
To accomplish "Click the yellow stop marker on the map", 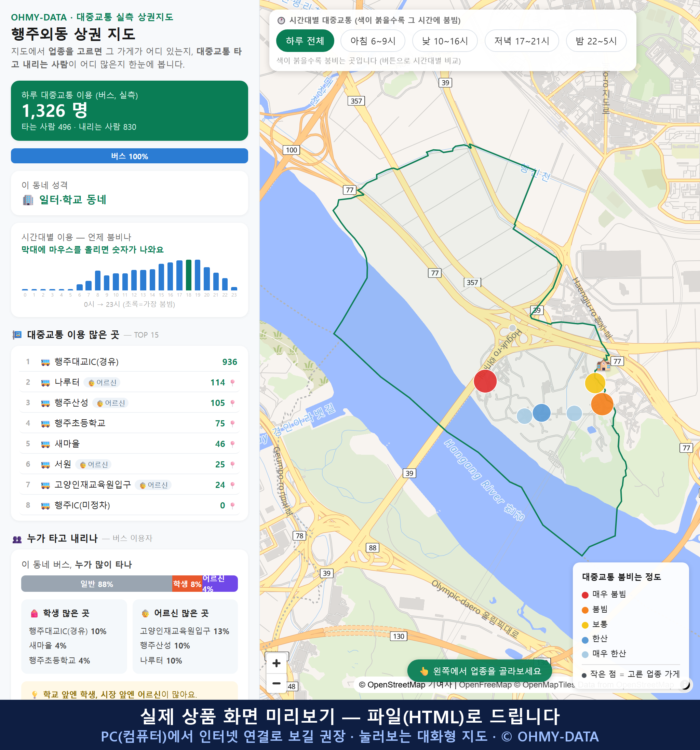I will tap(595, 383).
